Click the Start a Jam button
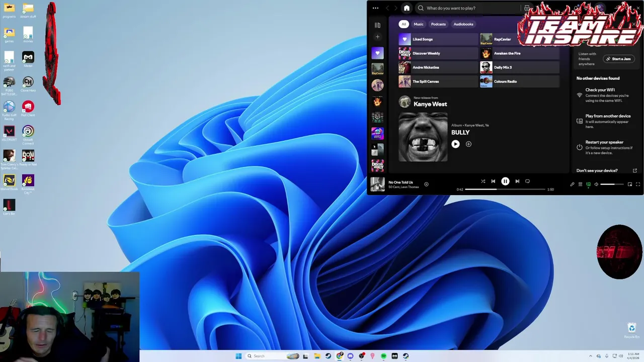This screenshot has height=362, width=644. [618, 59]
